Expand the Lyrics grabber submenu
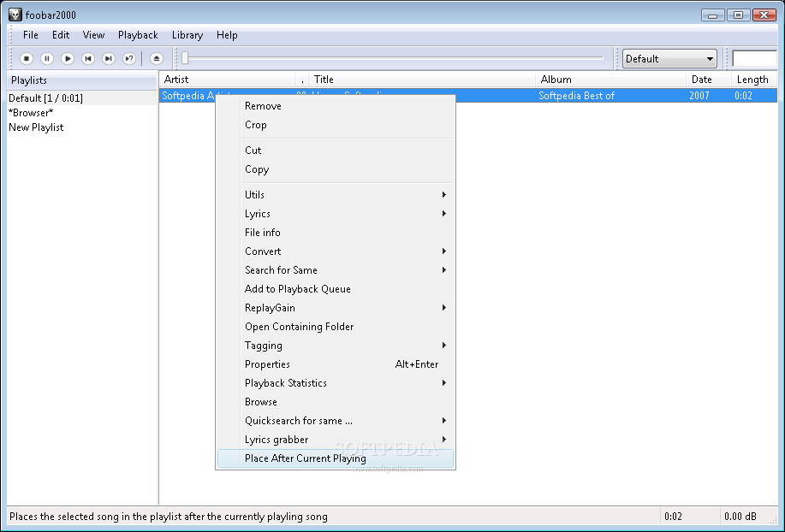This screenshot has height=532, width=785. point(336,440)
